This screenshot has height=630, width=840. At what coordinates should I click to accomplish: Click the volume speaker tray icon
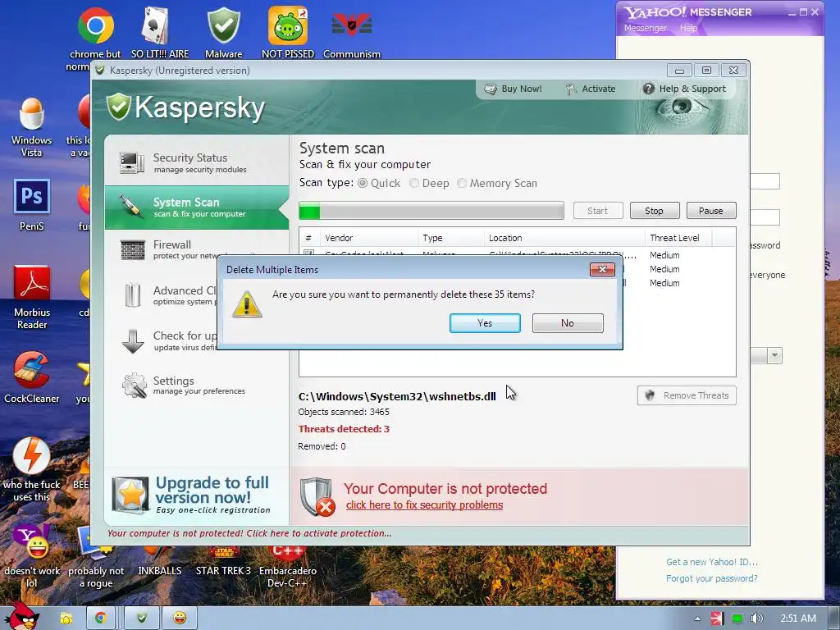tap(756, 619)
